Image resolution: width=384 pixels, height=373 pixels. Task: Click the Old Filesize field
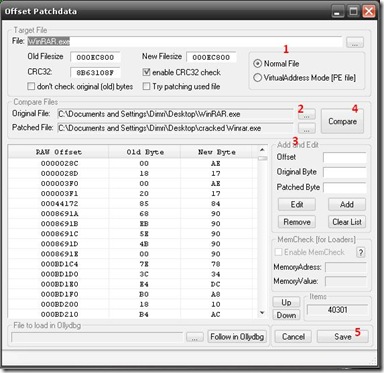click(95, 57)
